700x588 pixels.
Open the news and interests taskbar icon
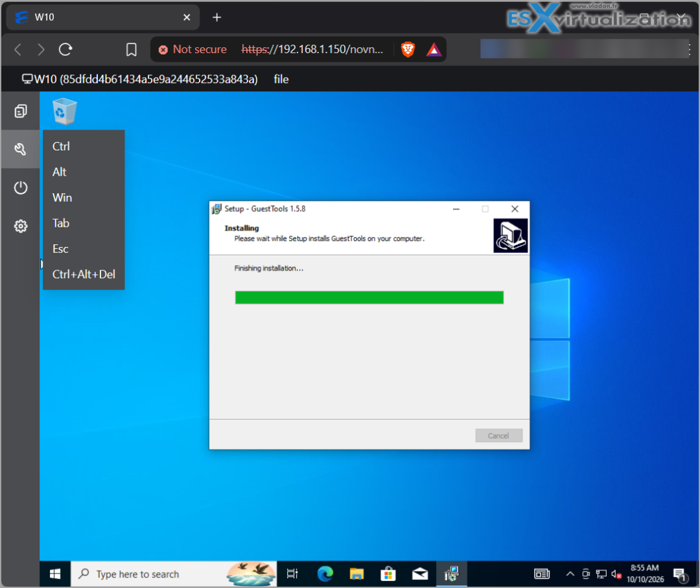click(542, 574)
